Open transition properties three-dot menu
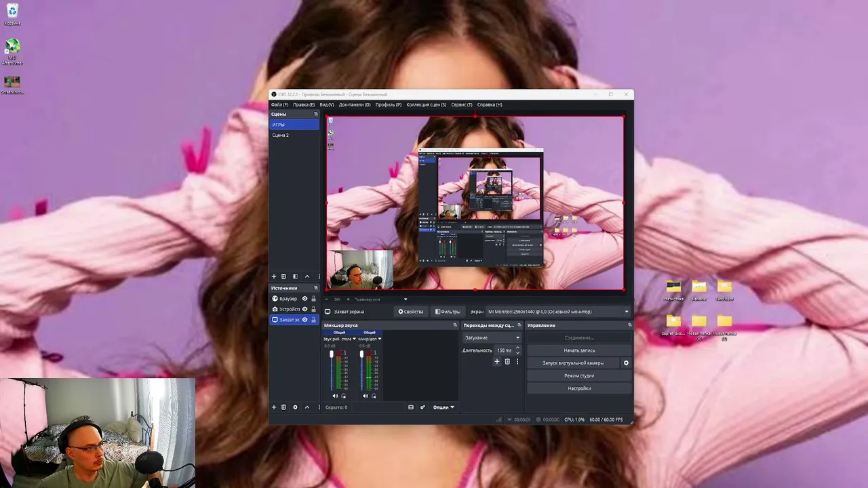 [517, 362]
